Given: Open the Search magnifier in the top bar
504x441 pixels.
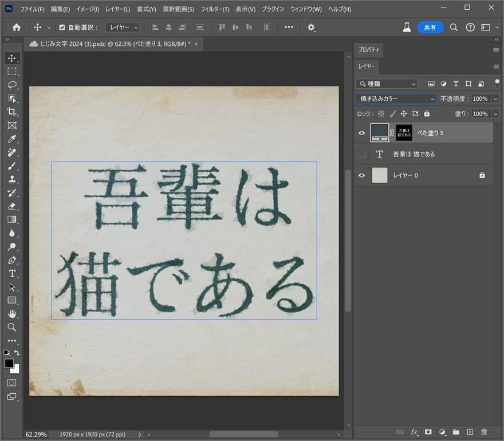Looking at the screenshot, I should (x=454, y=27).
